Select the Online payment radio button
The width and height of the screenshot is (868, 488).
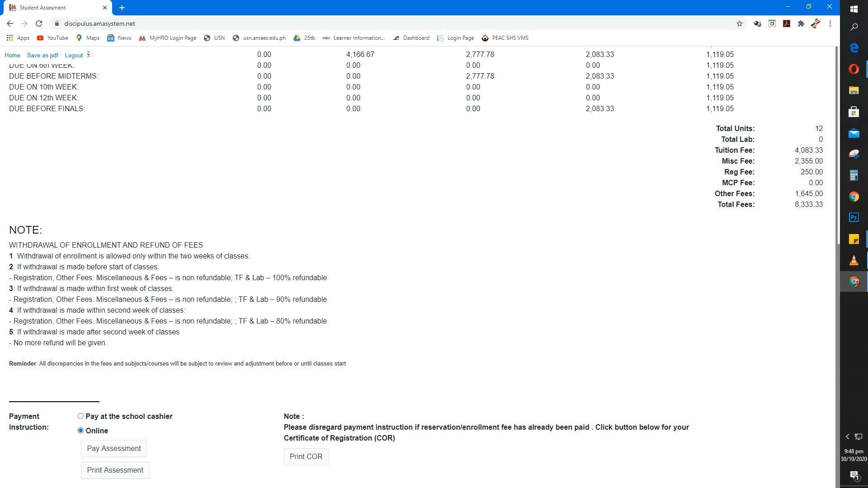(x=80, y=431)
